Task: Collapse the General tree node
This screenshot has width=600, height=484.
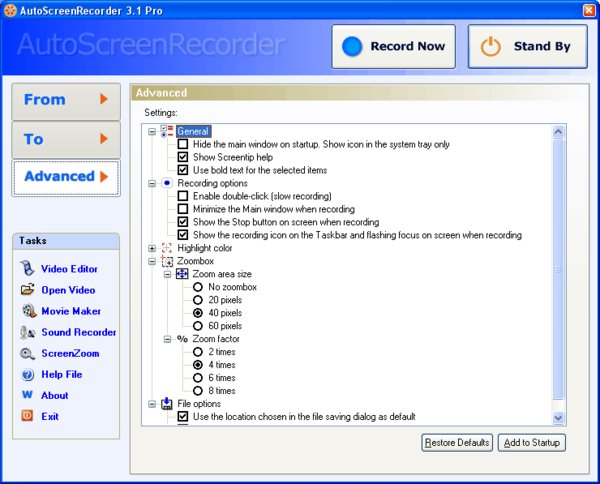Action: pos(152,132)
